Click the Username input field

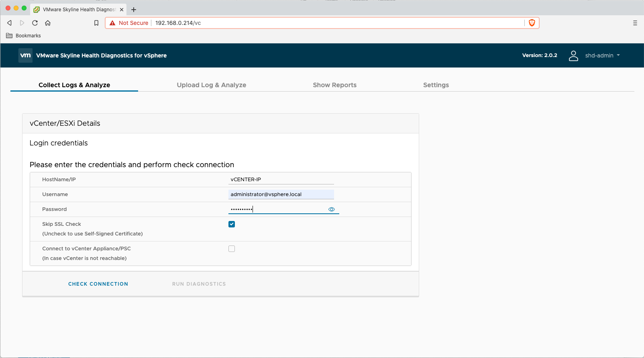click(281, 194)
